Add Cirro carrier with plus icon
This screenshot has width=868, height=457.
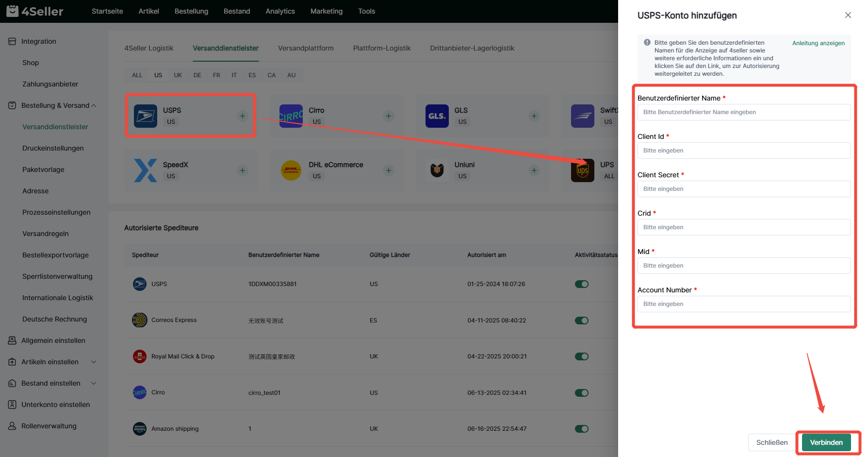click(x=388, y=116)
